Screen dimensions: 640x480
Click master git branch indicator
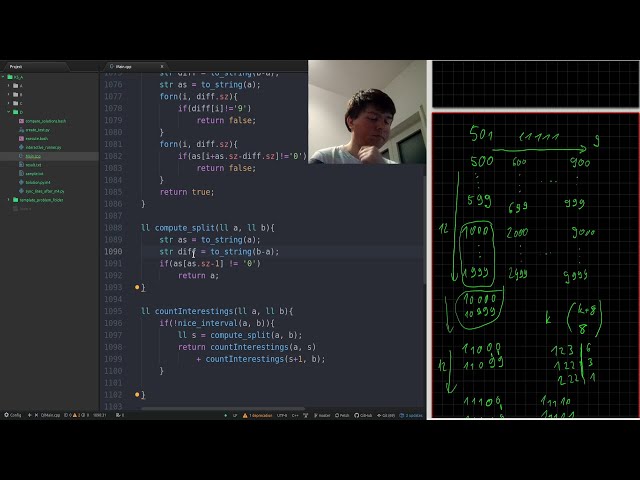coord(322,416)
